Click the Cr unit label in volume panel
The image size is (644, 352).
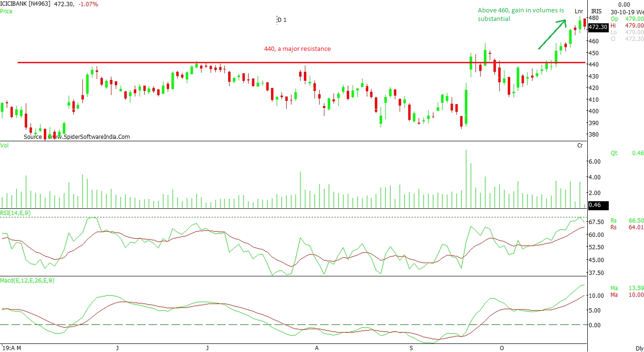pos(580,146)
